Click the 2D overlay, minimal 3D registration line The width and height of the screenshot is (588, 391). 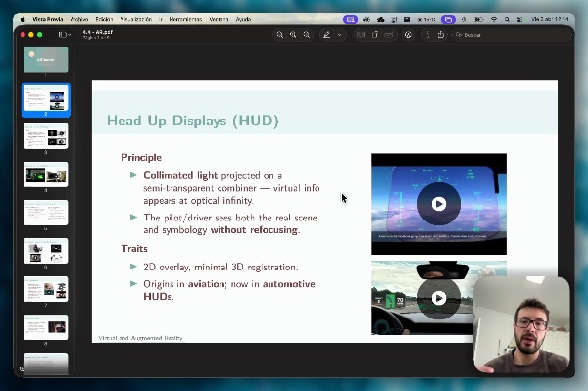point(220,267)
